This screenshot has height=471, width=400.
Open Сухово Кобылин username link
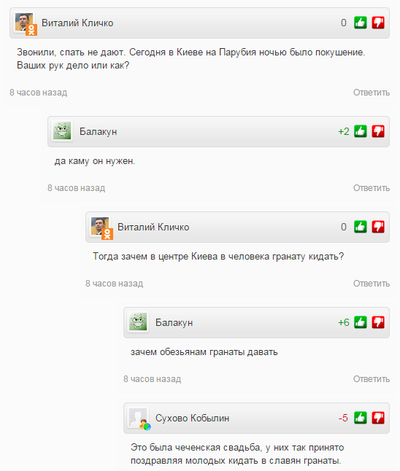192,418
